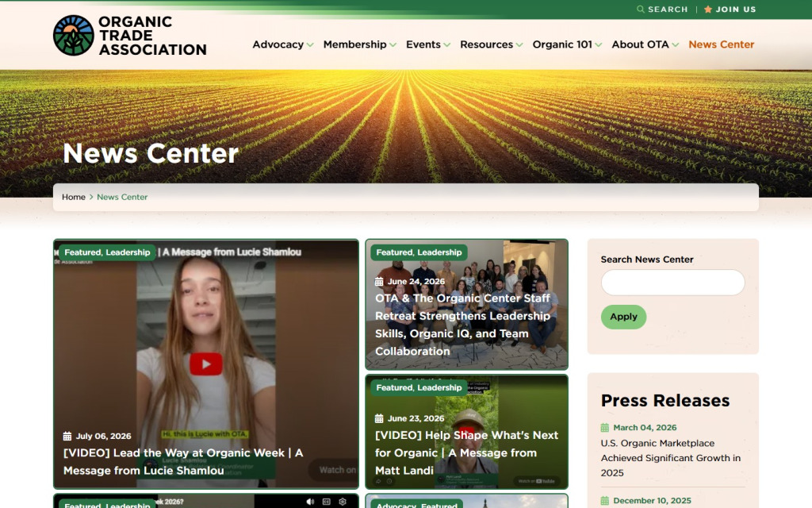Click the March 04, 2026 press release date
This screenshot has height=508, width=812.
pyautogui.click(x=645, y=428)
